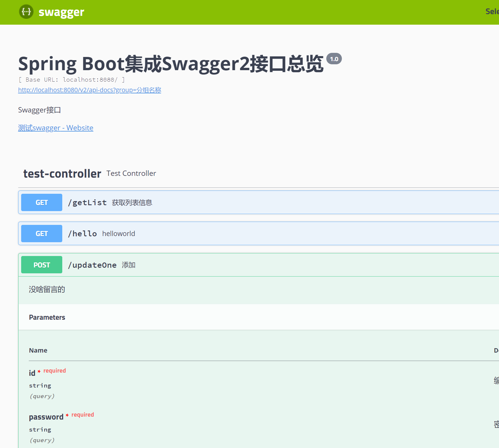Collapse the /updateOne endpoint path
Screen dimensions: 499x448
(x=93, y=265)
